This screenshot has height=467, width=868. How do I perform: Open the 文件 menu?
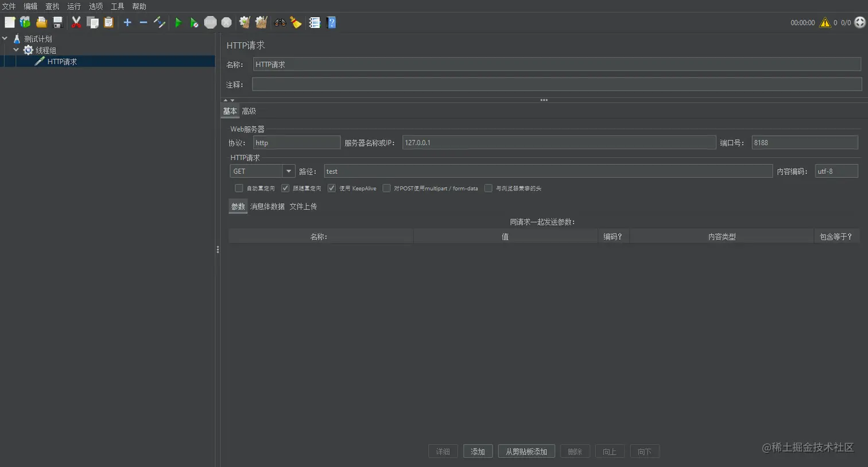pos(9,6)
